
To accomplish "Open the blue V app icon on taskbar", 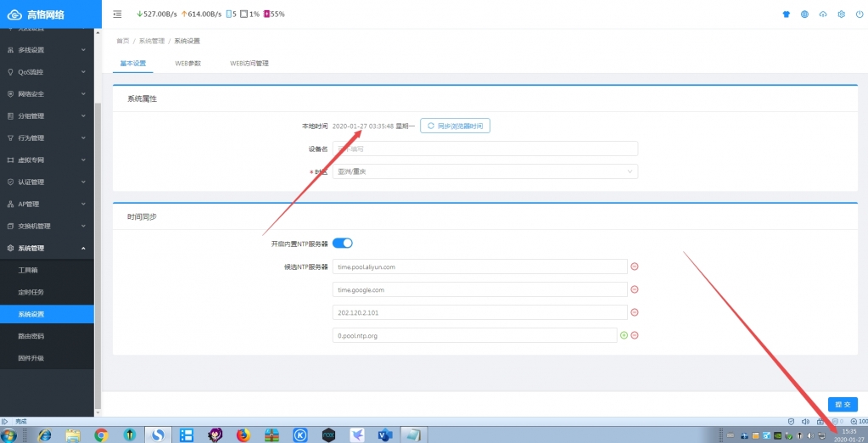I will pyautogui.click(x=384, y=435).
